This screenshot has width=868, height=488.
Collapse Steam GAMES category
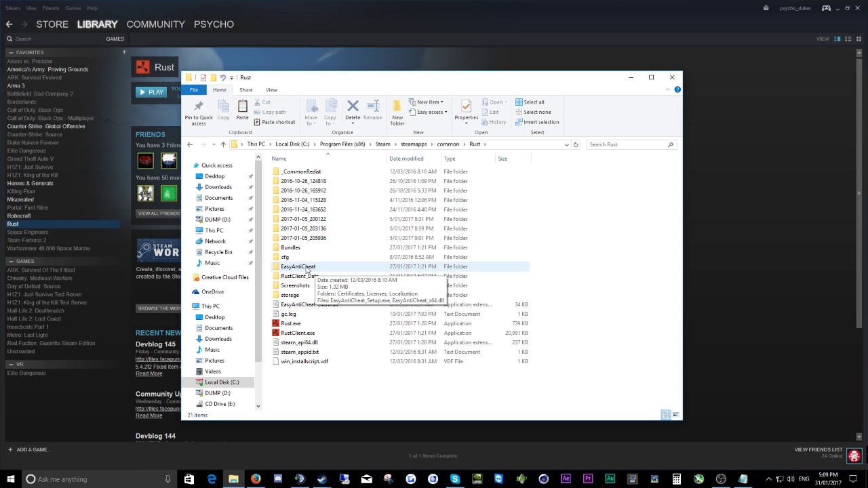(x=10, y=261)
